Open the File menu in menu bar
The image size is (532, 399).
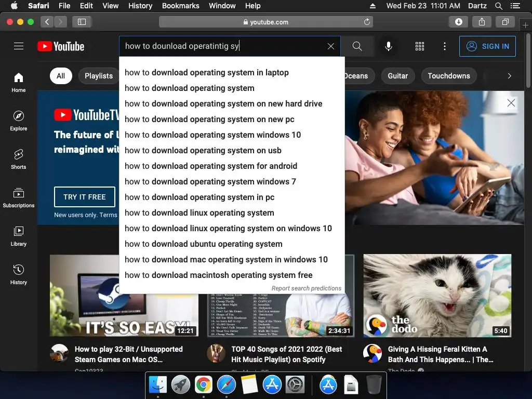click(x=64, y=6)
